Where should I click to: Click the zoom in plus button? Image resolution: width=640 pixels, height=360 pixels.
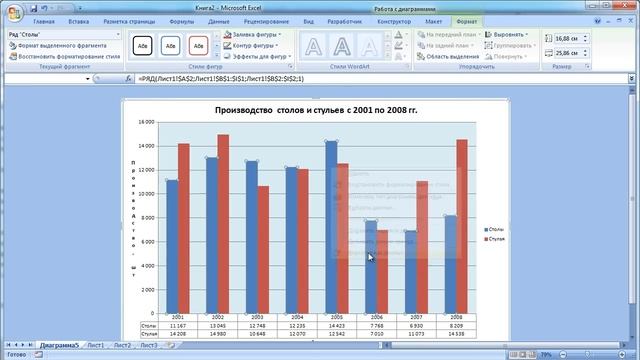click(x=622, y=355)
